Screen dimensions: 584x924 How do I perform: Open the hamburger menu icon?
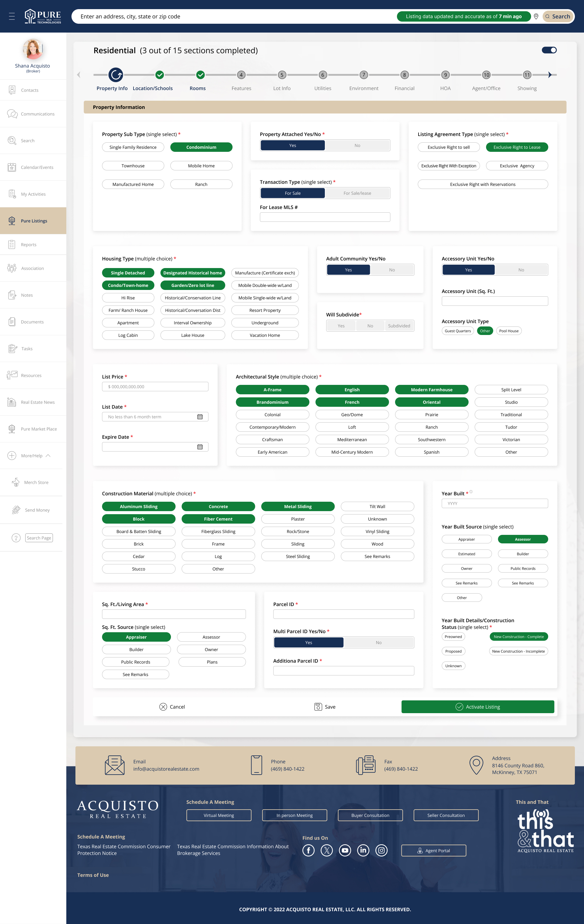coord(12,16)
